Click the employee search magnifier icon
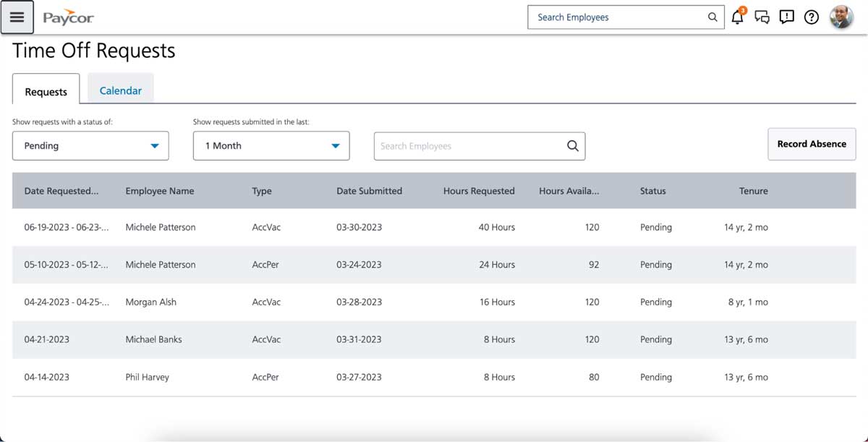The width and height of the screenshot is (868, 442). (712, 17)
